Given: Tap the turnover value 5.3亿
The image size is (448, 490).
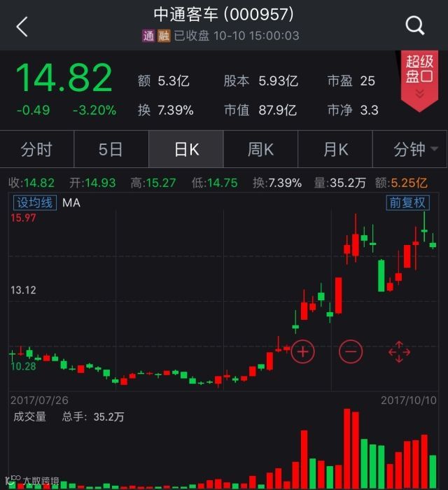Looking at the screenshot, I should click(174, 81).
